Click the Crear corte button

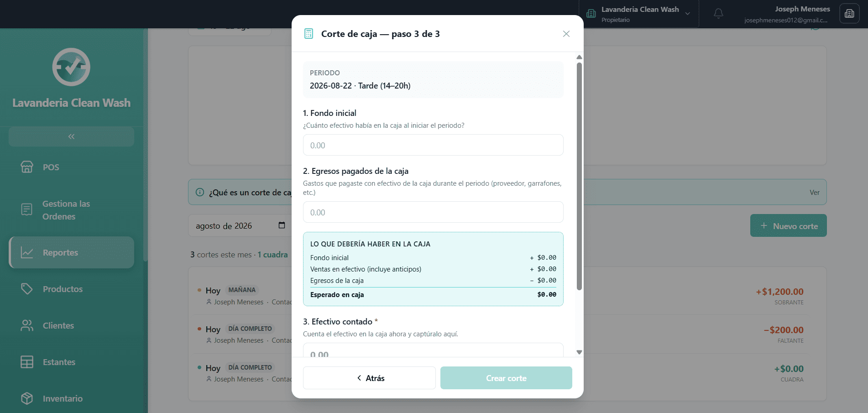coord(506,378)
